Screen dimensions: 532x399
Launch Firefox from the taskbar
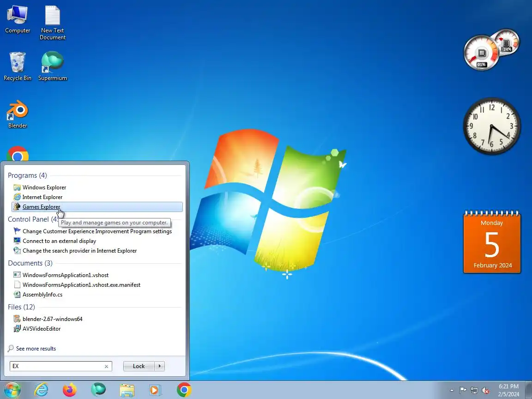coord(70,390)
